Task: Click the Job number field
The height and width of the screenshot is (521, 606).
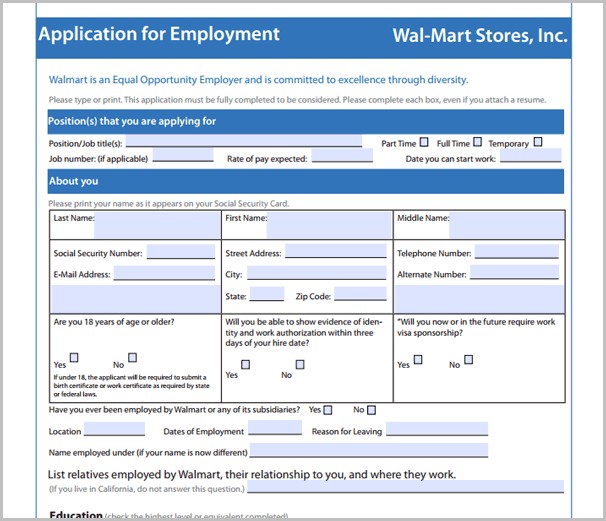Action: pyautogui.click(x=183, y=155)
